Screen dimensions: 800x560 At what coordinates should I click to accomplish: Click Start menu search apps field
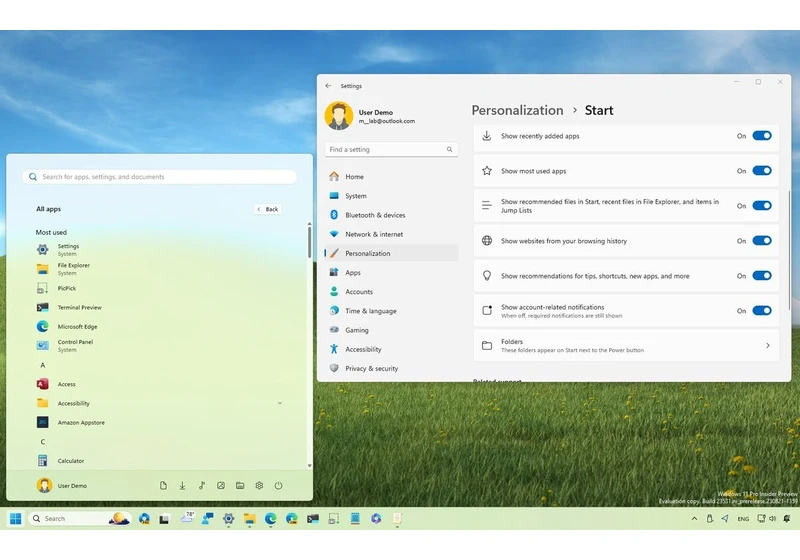(160, 176)
